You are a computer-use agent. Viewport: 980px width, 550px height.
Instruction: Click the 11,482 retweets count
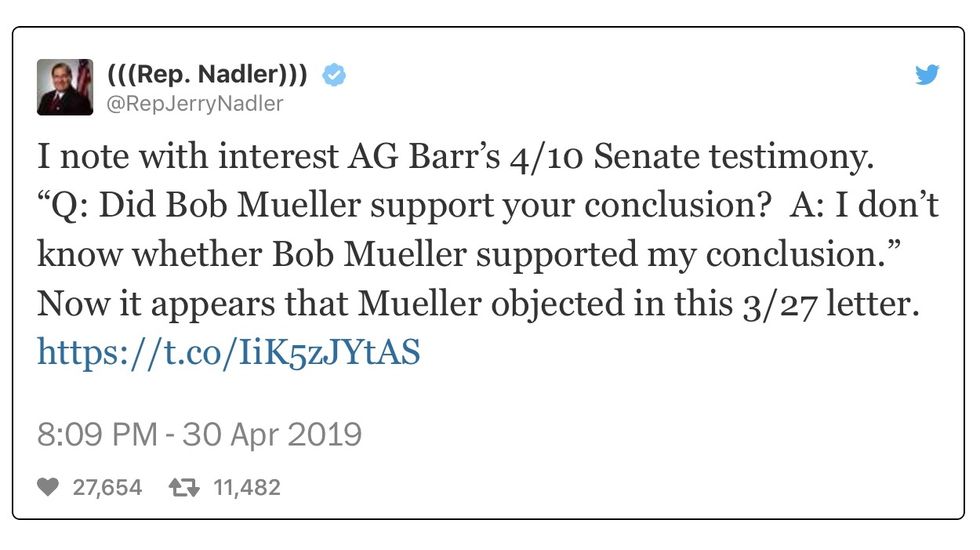[x=246, y=488]
